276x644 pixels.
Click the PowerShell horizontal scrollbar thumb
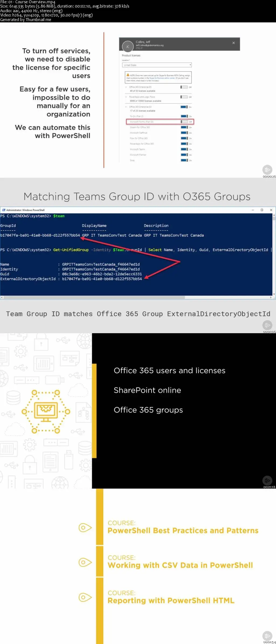94,297
